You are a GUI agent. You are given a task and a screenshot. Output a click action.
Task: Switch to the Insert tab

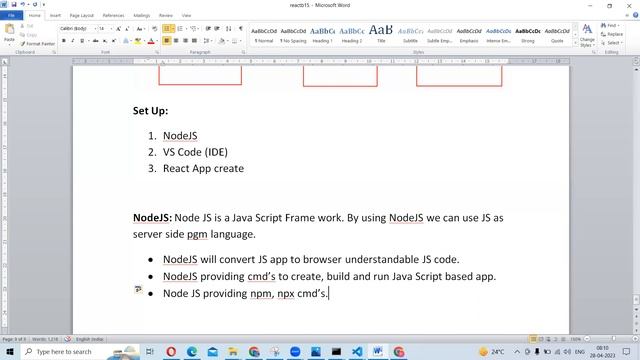click(55, 16)
